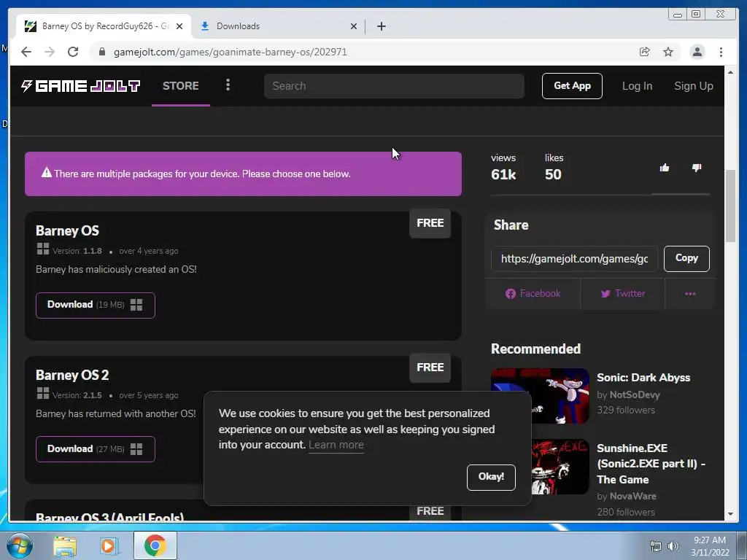Viewport: 747px width, 560px height.
Task: Open a new Chrome tab
Action: click(381, 26)
